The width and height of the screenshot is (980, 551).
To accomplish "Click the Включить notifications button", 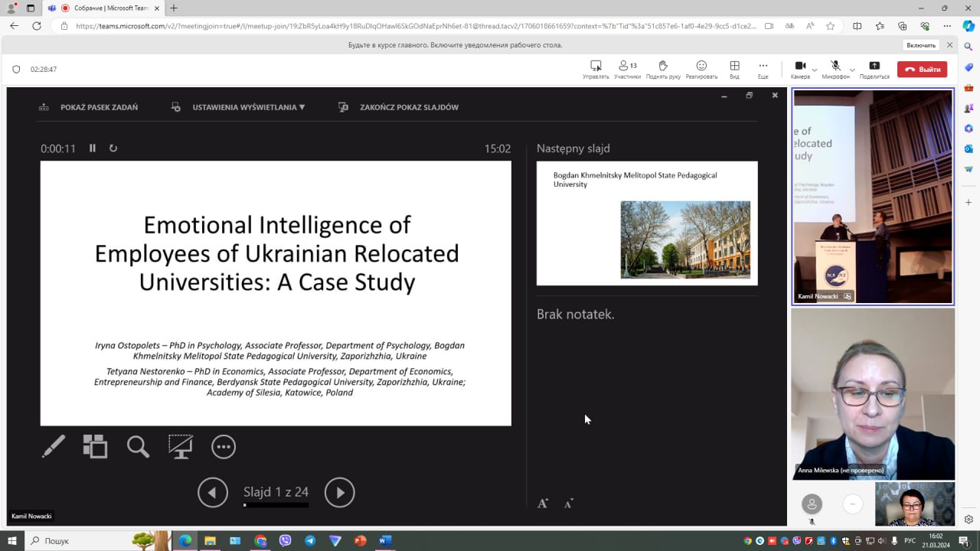I will [921, 45].
